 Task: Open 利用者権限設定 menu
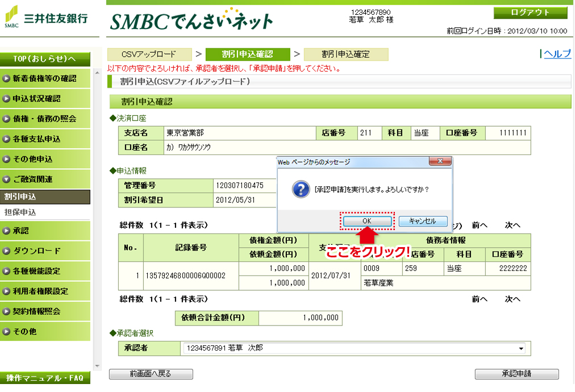point(45,291)
